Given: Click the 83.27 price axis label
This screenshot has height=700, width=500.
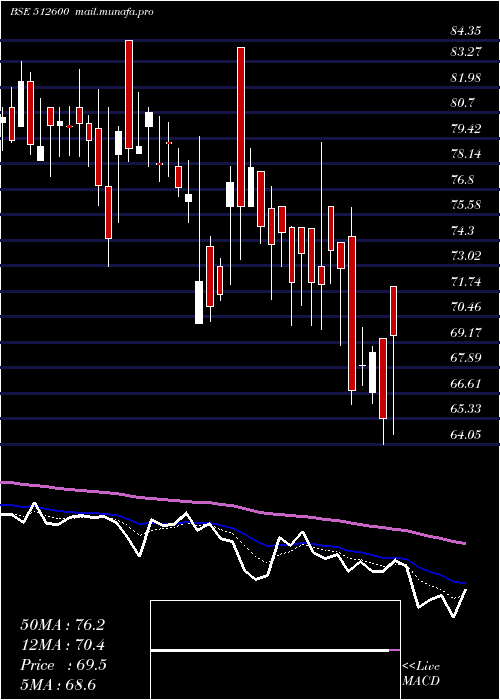Looking at the screenshot, I should (466, 52).
